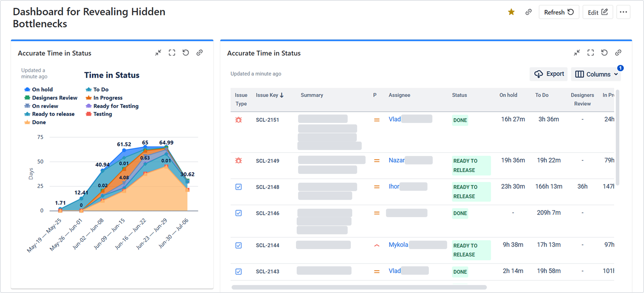Toggle 'In Progress' series in chart legend

point(108,98)
